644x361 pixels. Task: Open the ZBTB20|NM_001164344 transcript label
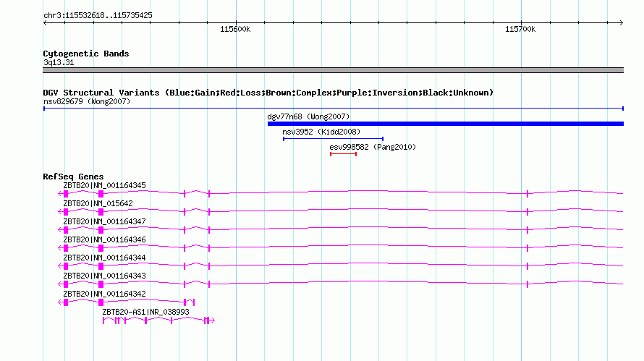[x=104, y=258]
